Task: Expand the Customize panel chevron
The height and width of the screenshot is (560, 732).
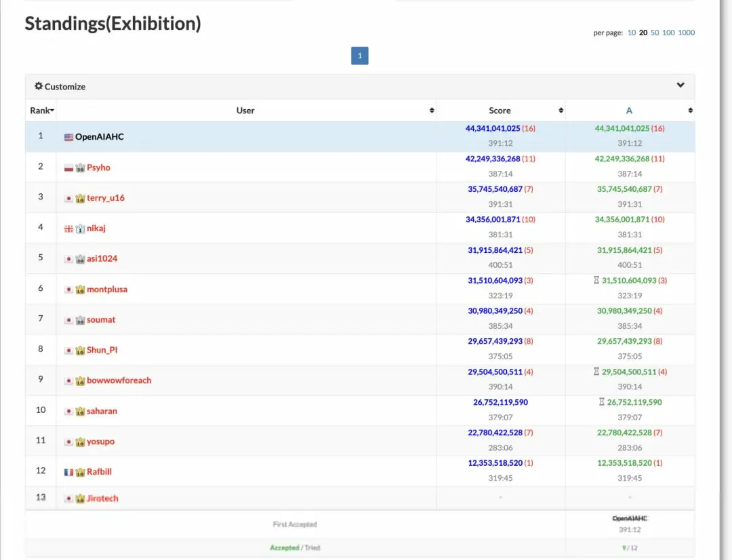Action: [x=680, y=85]
